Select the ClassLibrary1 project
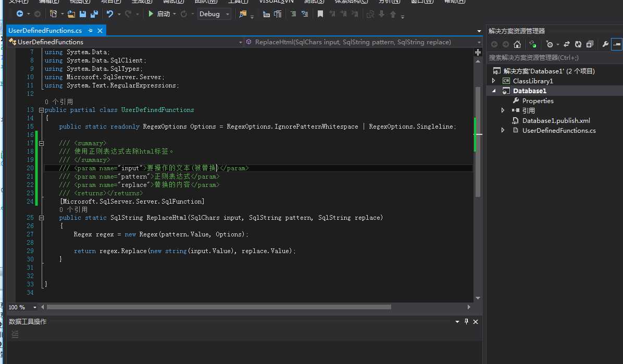This screenshot has width=623, height=364. click(x=532, y=81)
